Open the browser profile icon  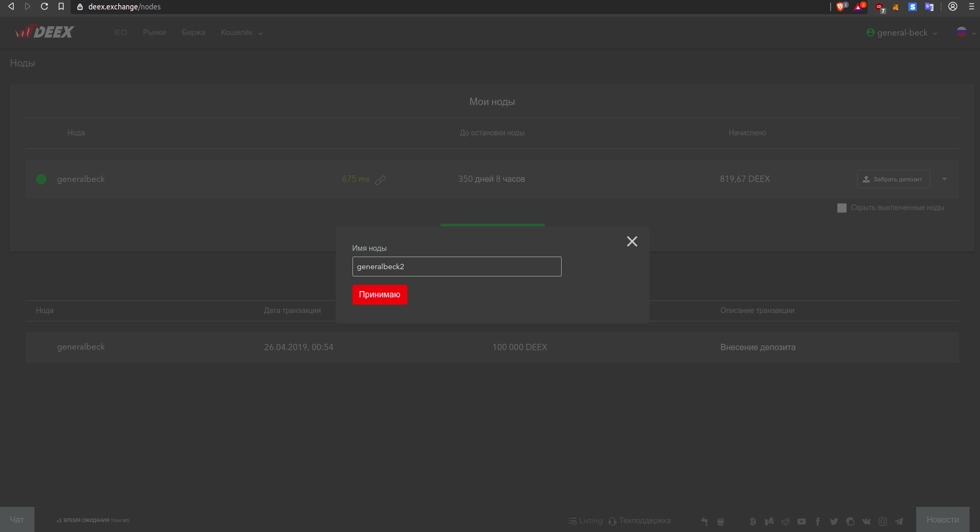tap(953, 6)
